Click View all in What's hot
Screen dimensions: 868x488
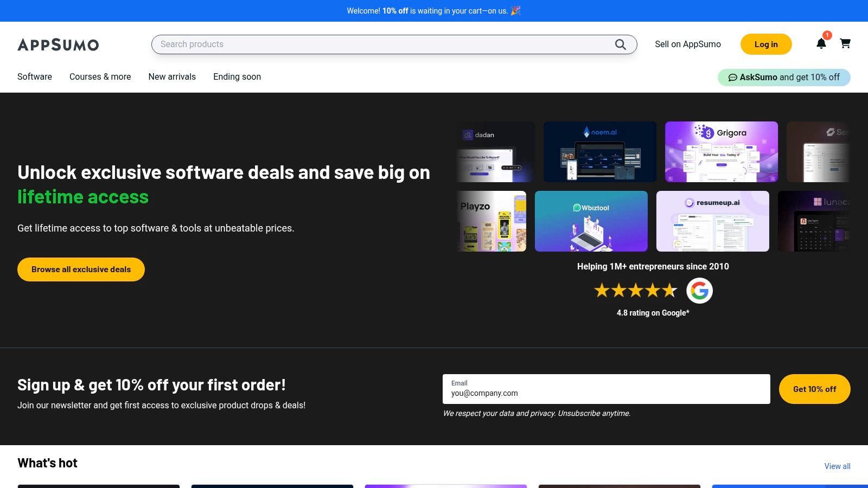pos(837,466)
